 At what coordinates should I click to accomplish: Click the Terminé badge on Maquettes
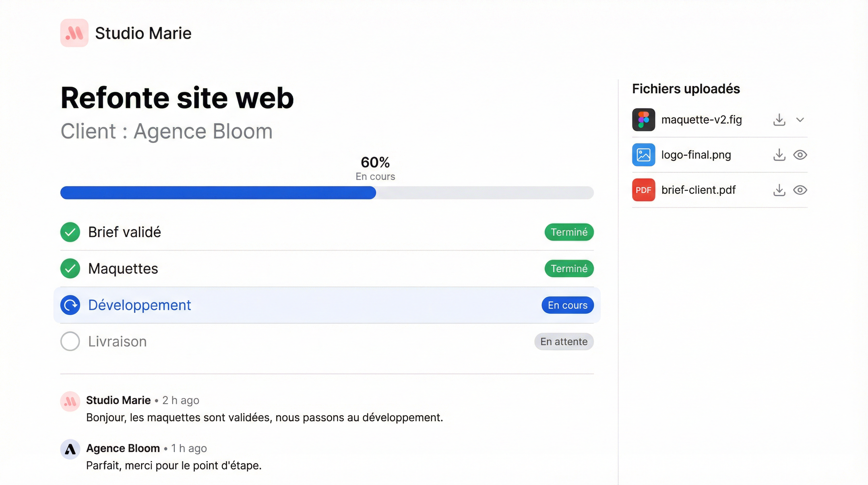[x=569, y=268]
